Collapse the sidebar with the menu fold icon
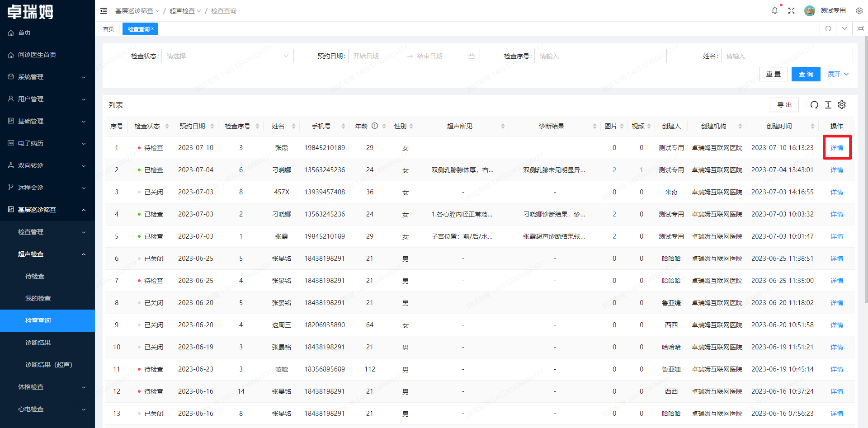 click(104, 11)
